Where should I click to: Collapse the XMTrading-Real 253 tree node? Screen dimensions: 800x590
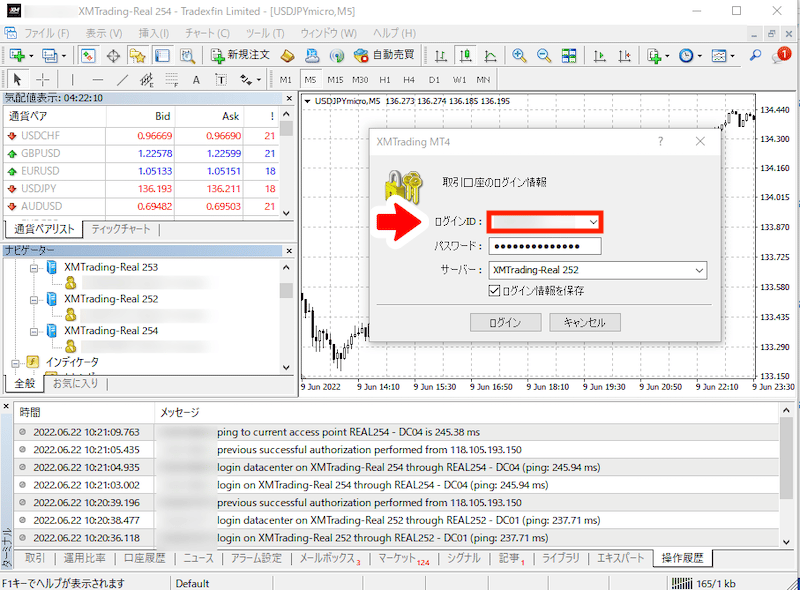[34, 267]
